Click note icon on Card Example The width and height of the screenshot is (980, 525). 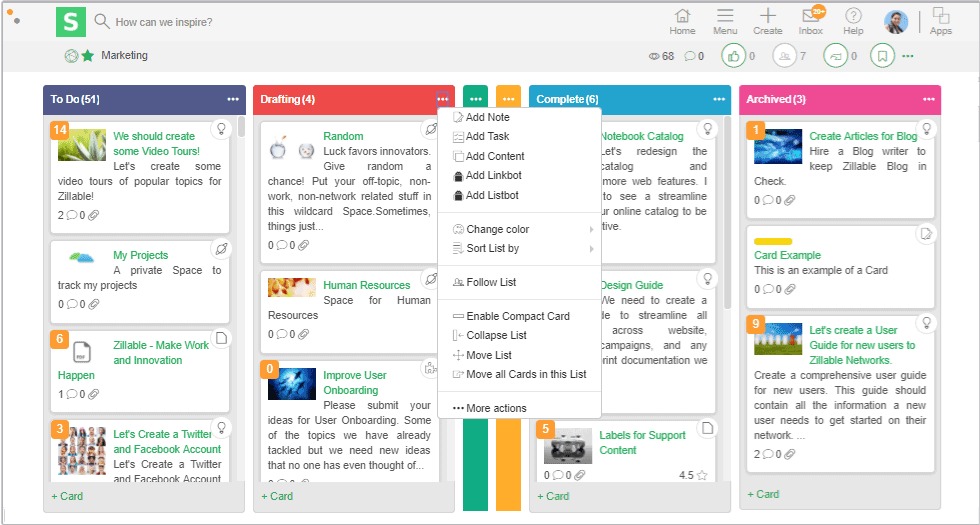927,234
